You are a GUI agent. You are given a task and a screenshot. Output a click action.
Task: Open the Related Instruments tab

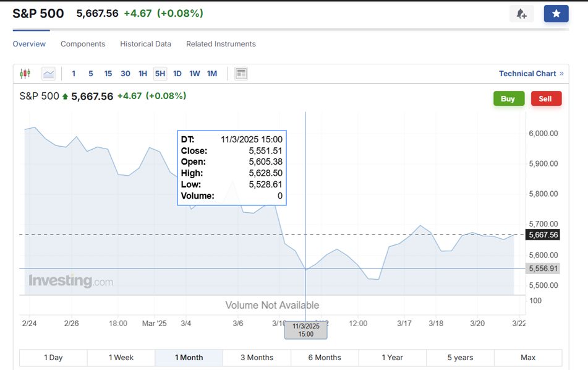tap(221, 44)
